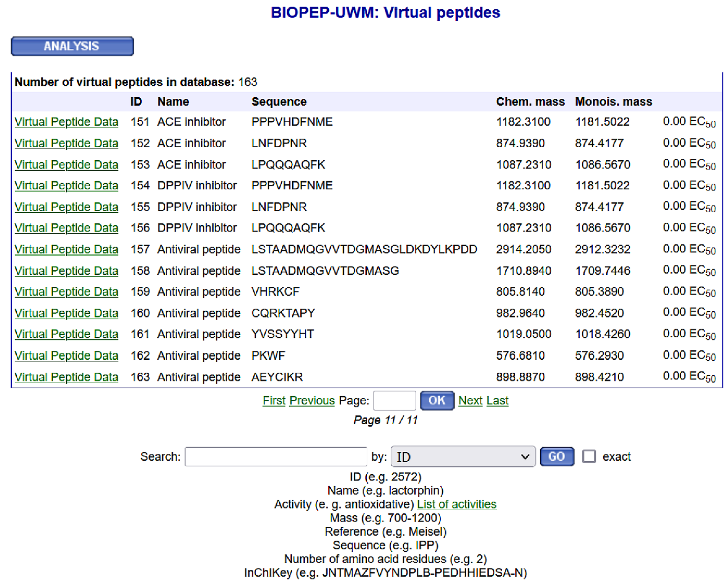Open Virtual Peptide Data for ID 163
This screenshot has height=582, width=728.
point(66,377)
